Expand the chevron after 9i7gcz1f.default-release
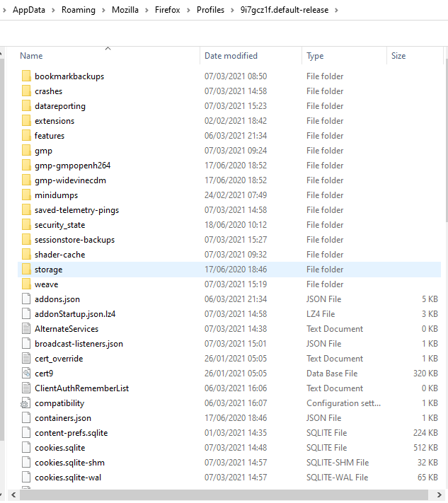The image size is (448, 503). point(336,11)
